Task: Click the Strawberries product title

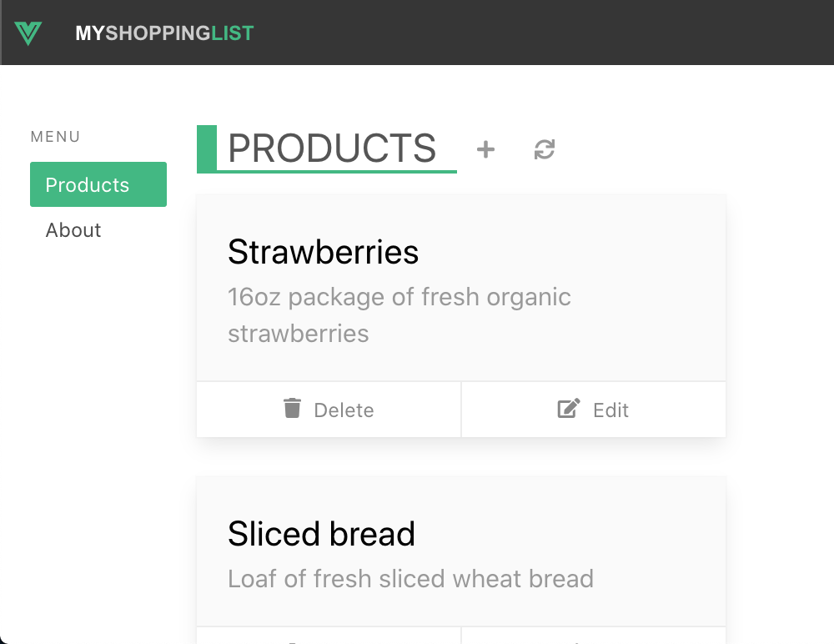Action: pos(323,251)
